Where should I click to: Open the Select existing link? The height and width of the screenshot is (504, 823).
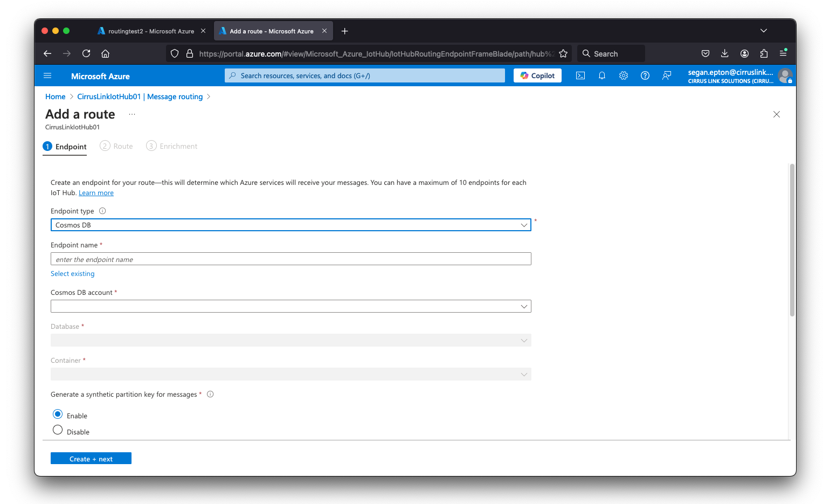coord(73,274)
